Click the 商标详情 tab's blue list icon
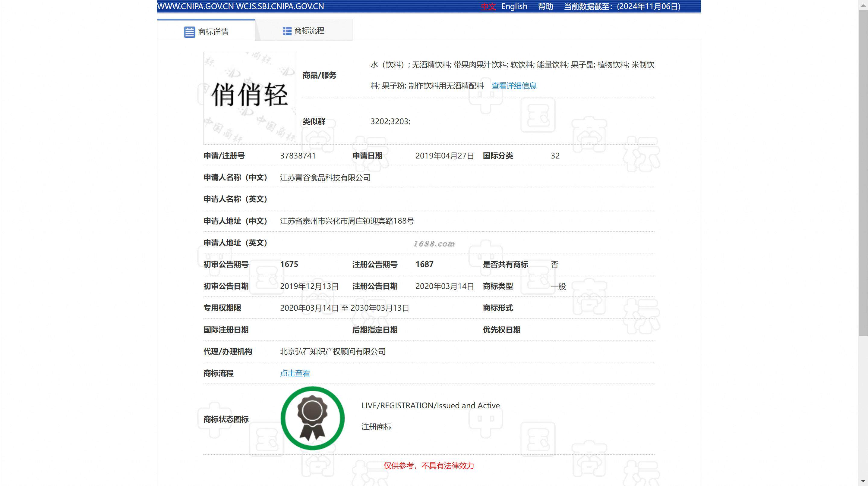 click(189, 32)
